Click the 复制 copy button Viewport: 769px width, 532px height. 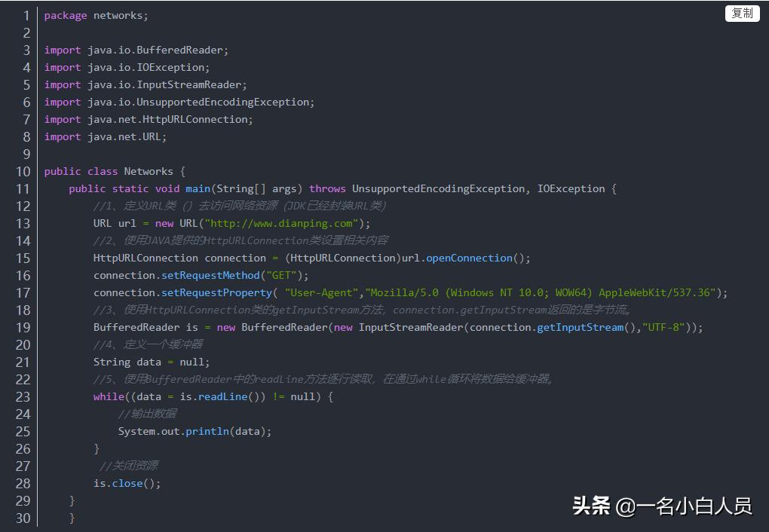(x=741, y=13)
